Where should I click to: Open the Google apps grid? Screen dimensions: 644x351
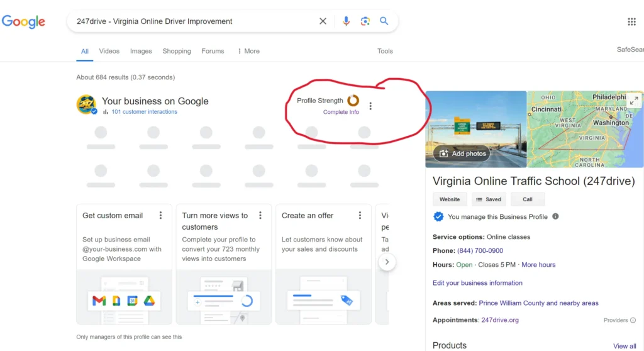(x=631, y=21)
